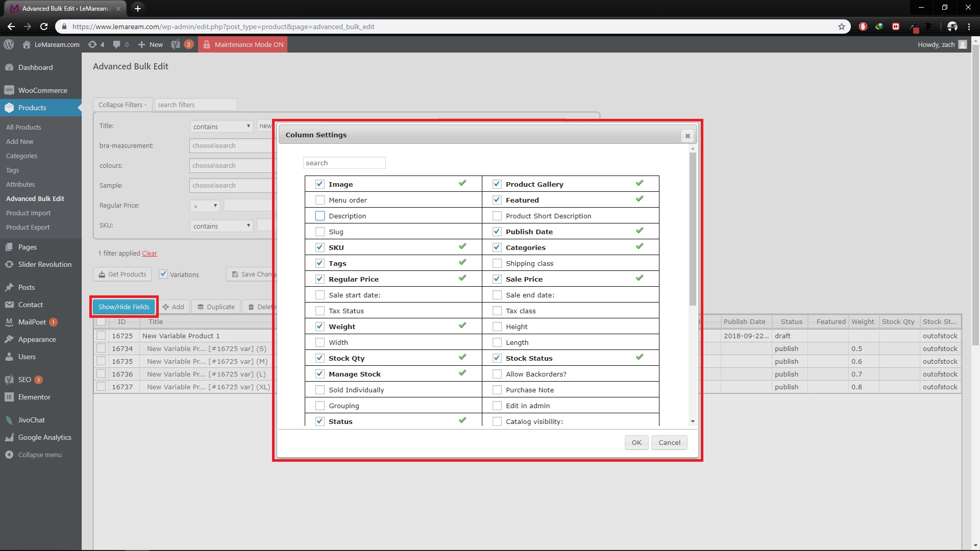This screenshot has width=980, height=551.
Task: Open the colours choose/search box
Action: (x=232, y=166)
